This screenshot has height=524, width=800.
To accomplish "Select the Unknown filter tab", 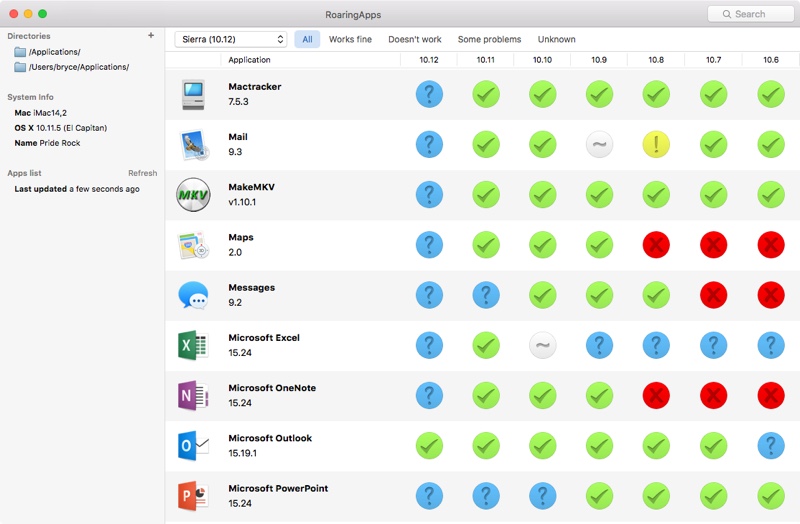I will (x=556, y=39).
